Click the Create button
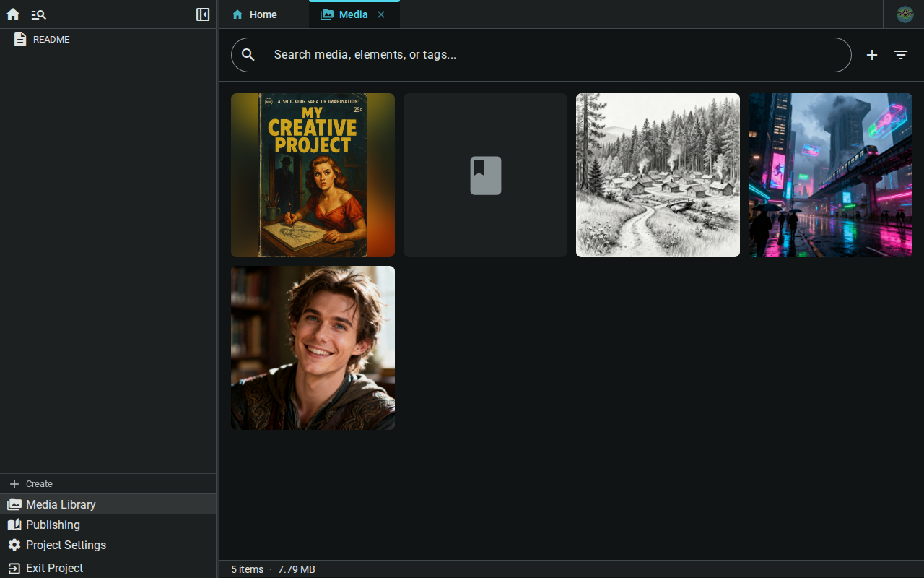The height and width of the screenshot is (578, 924). coord(108,484)
